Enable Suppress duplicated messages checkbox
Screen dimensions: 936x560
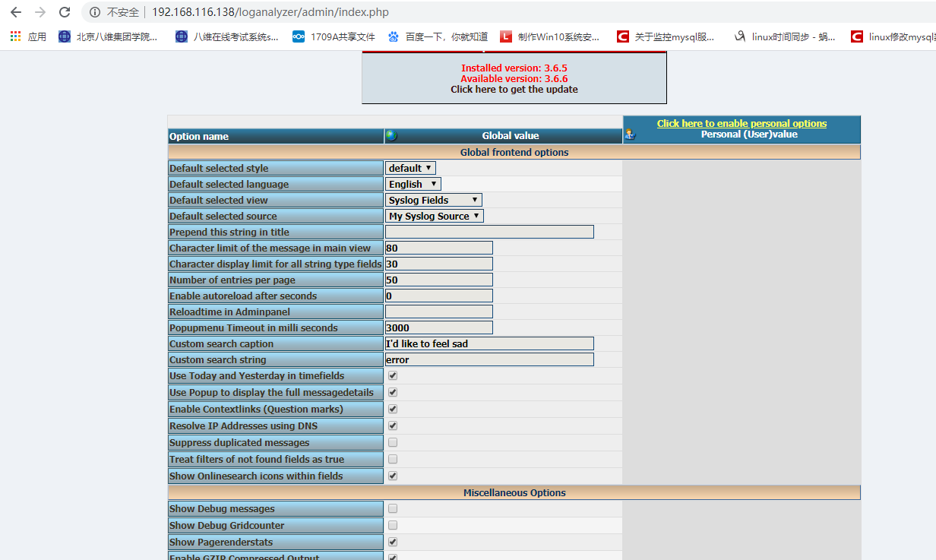(x=393, y=442)
